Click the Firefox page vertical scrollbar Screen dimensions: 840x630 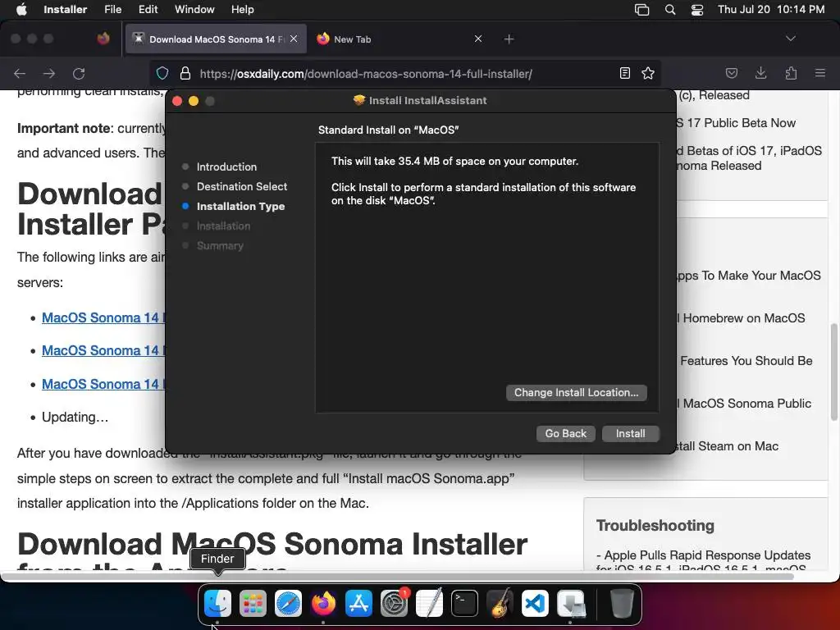coord(834,372)
